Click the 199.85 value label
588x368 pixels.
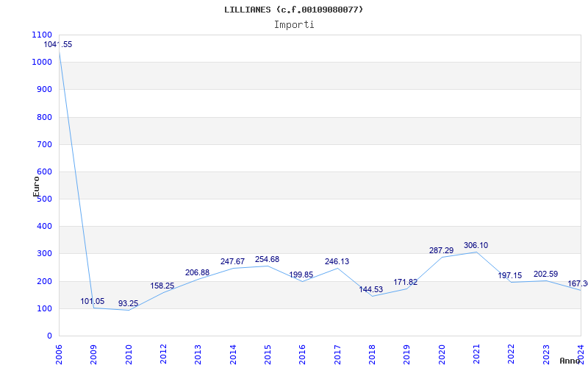click(301, 275)
